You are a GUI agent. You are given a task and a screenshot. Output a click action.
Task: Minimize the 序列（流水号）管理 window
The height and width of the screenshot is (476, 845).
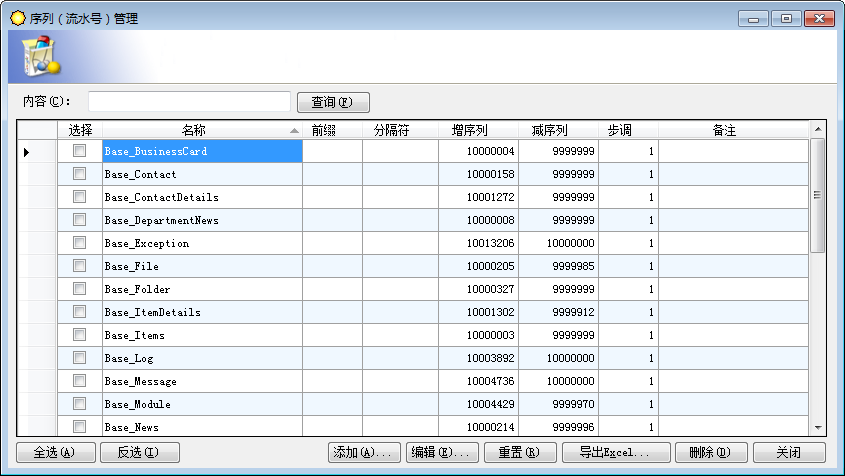[x=753, y=19]
